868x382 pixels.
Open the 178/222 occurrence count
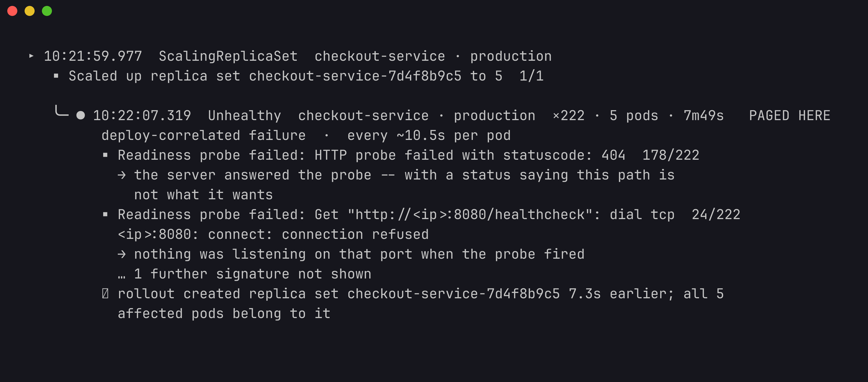[x=671, y=155]
